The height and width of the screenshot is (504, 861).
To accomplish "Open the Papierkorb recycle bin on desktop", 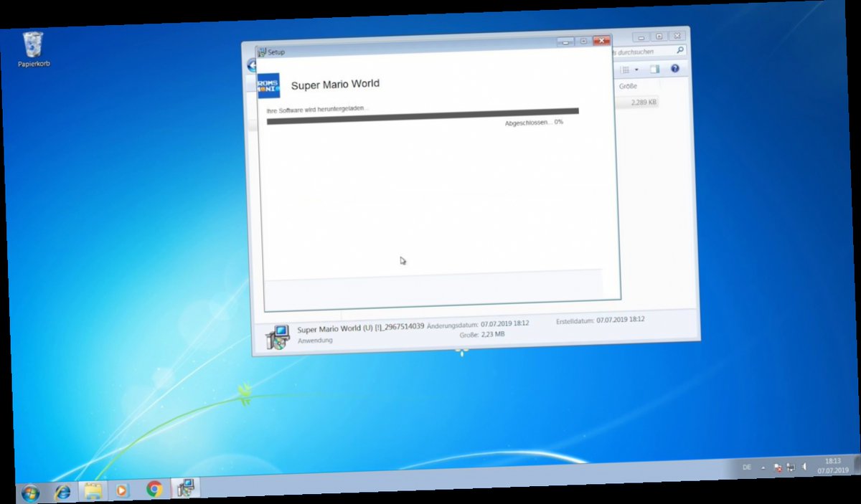I will point(33,49).
